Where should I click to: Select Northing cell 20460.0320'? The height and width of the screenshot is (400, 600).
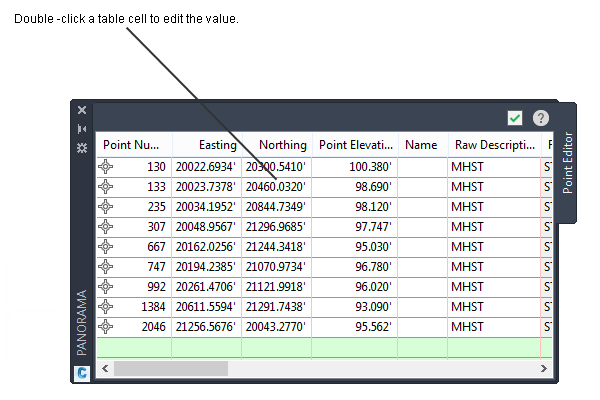[276, 187]
